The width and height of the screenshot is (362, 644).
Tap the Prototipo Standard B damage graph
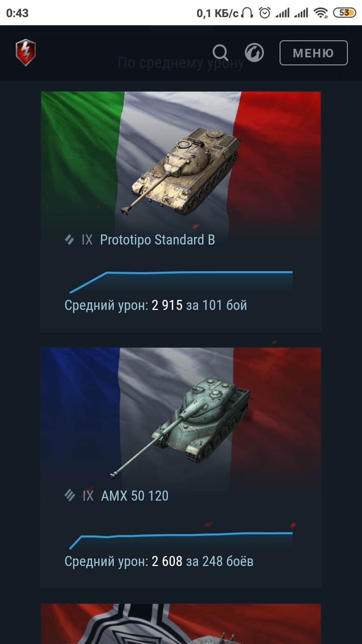pyautogui.click(x=181, y=282)
